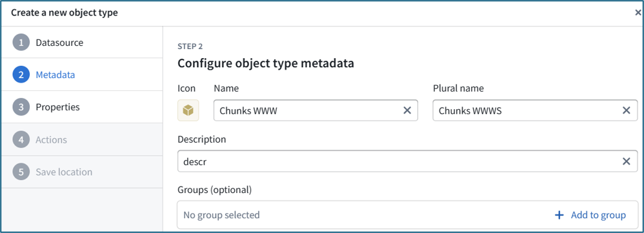Clear the Description field with its X
The image size is (644, 233).
626,161
